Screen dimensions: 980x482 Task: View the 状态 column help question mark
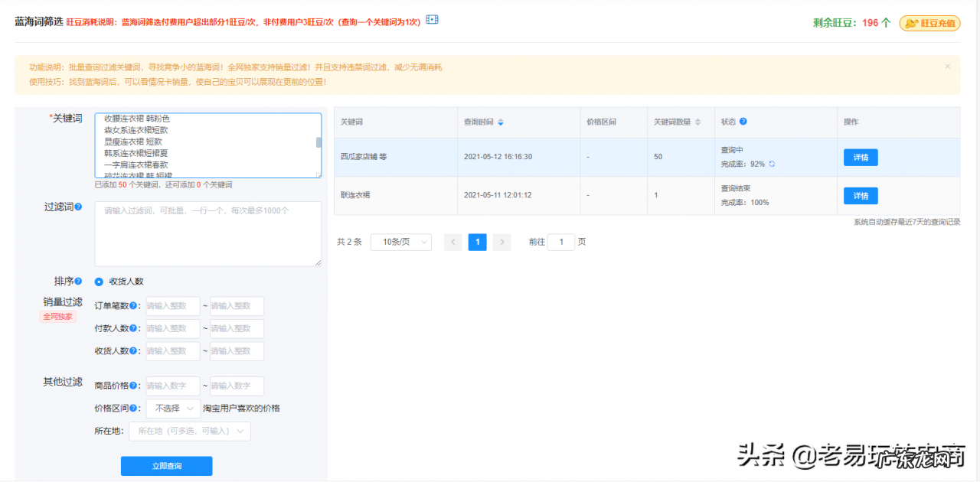[x=743, y=121]
